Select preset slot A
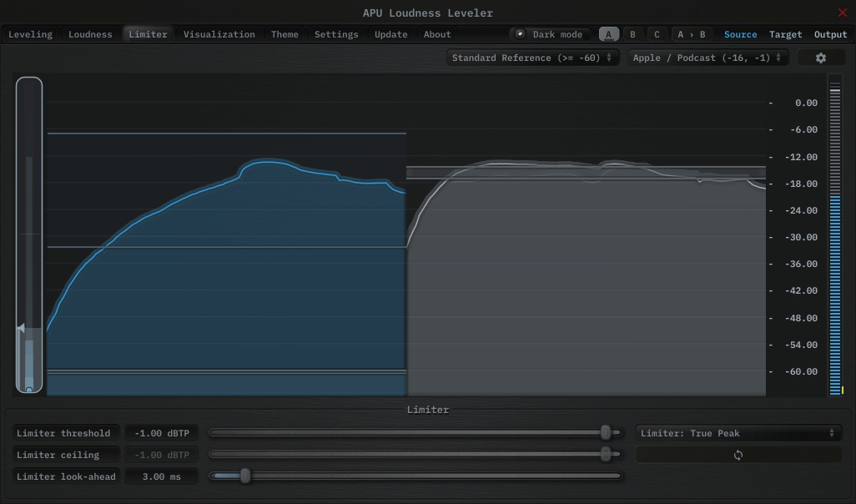 click(609, 34)
